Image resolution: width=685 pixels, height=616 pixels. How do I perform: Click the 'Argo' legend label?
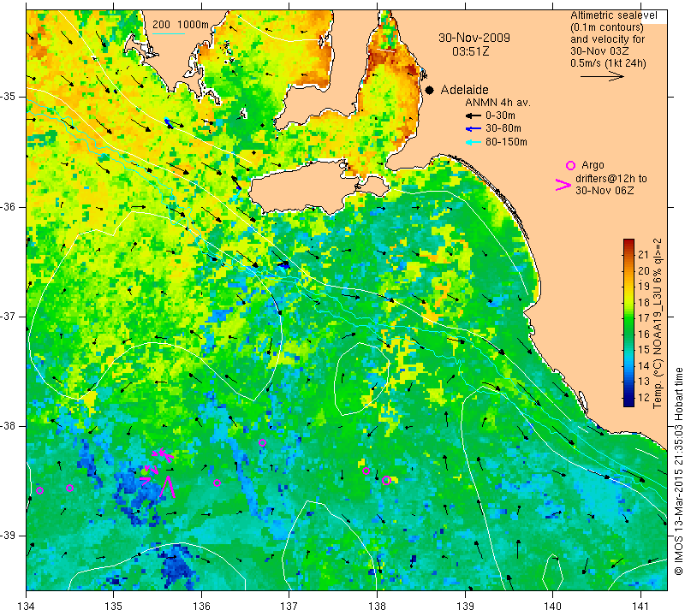point(593,165)
